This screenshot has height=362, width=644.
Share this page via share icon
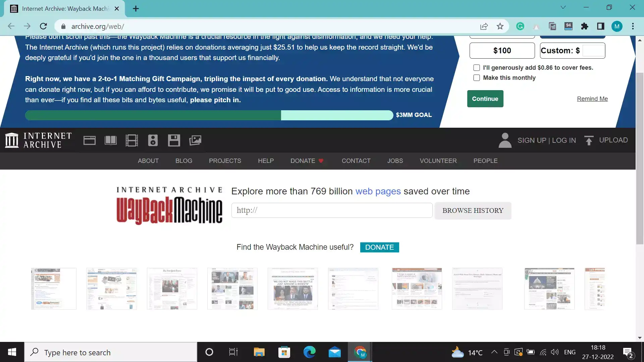(x=484, y=26)
